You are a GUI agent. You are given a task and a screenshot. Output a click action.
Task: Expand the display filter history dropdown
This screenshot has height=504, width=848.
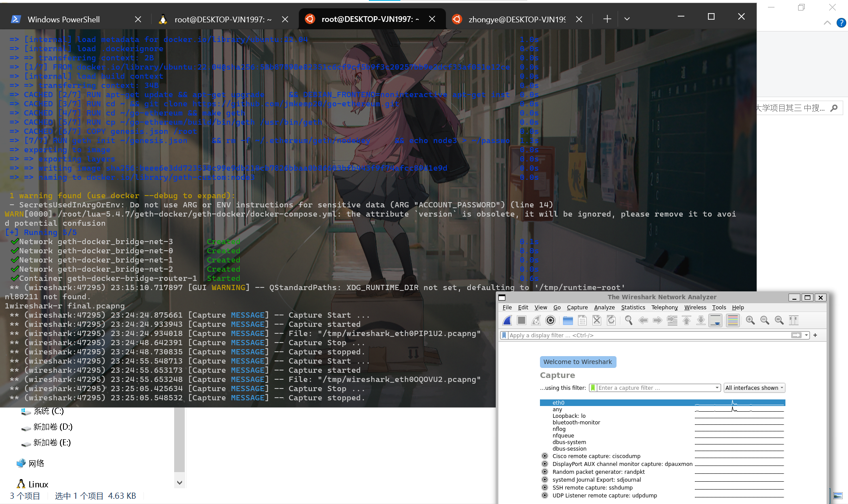tap(806, 335)
